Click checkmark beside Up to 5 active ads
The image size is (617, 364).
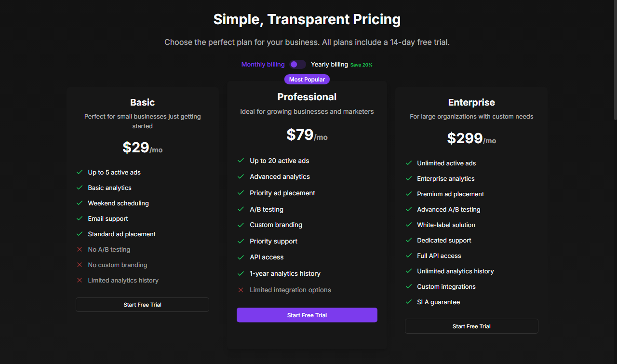(x=80, y=172)
